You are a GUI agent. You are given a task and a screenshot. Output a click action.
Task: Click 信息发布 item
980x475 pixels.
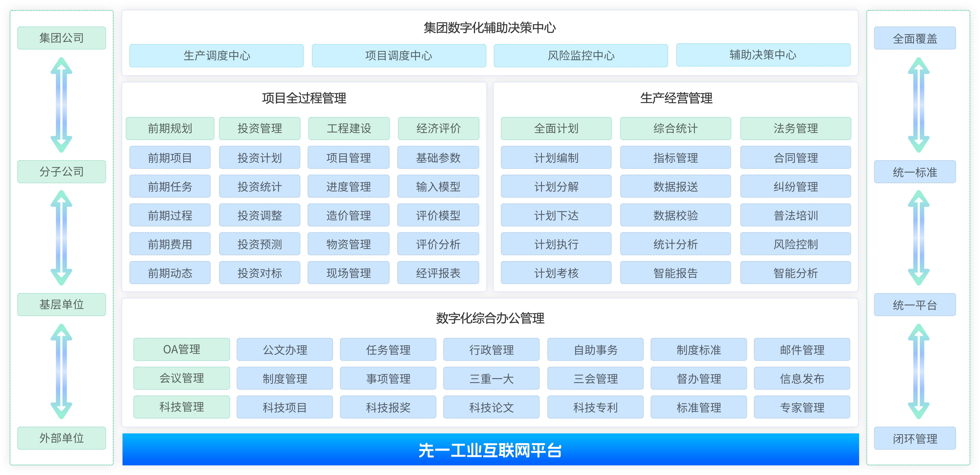point(802,378)
